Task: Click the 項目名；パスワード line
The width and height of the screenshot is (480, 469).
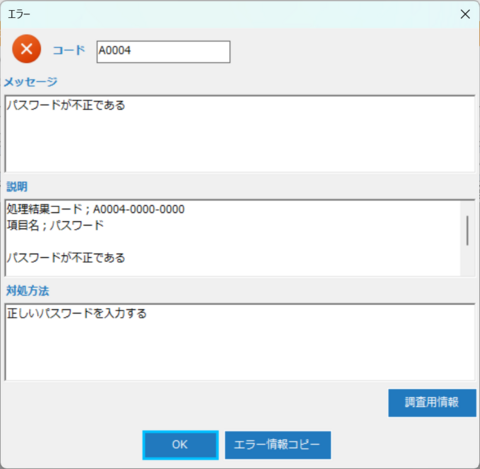Action: point(55,225)
